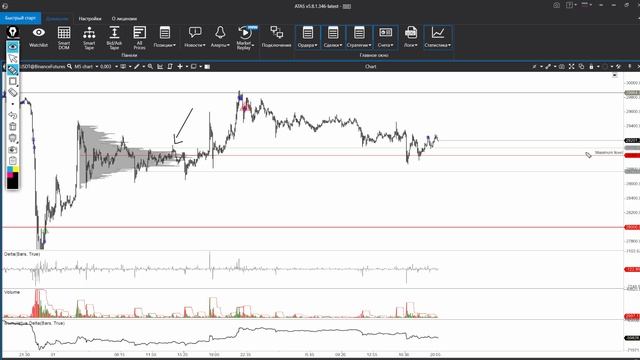Expand the Позиции dropdown
The image size is (640, 360).
[x=165, y=38]
